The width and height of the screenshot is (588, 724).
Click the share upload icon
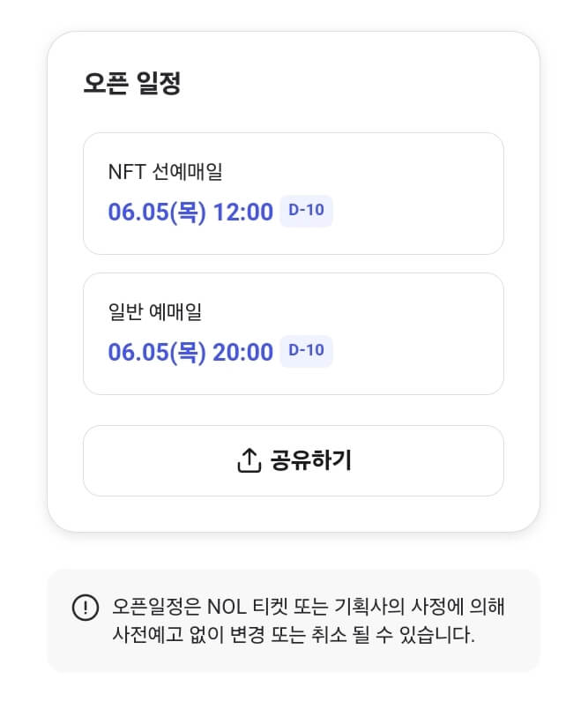pos(249,460)
